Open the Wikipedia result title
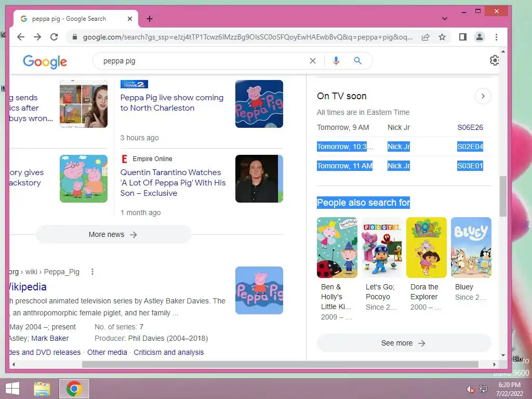This screenshot has width=532, height=399. pos(28,287)
